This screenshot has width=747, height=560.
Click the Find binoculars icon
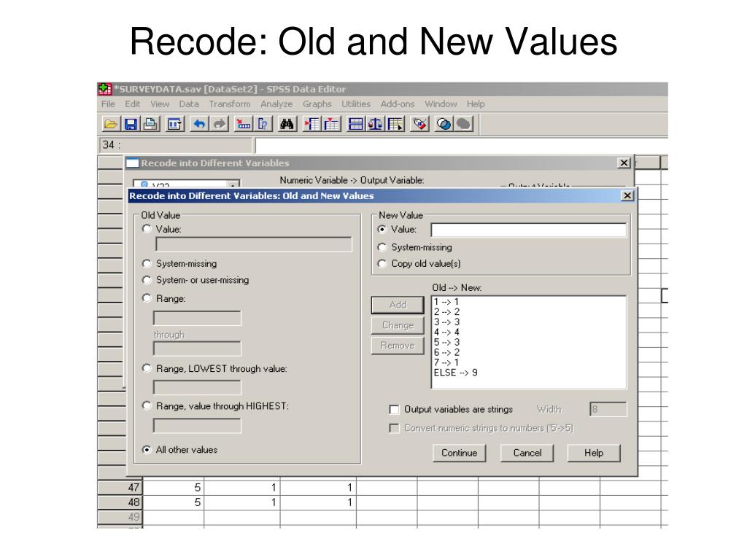click(287, 124)
